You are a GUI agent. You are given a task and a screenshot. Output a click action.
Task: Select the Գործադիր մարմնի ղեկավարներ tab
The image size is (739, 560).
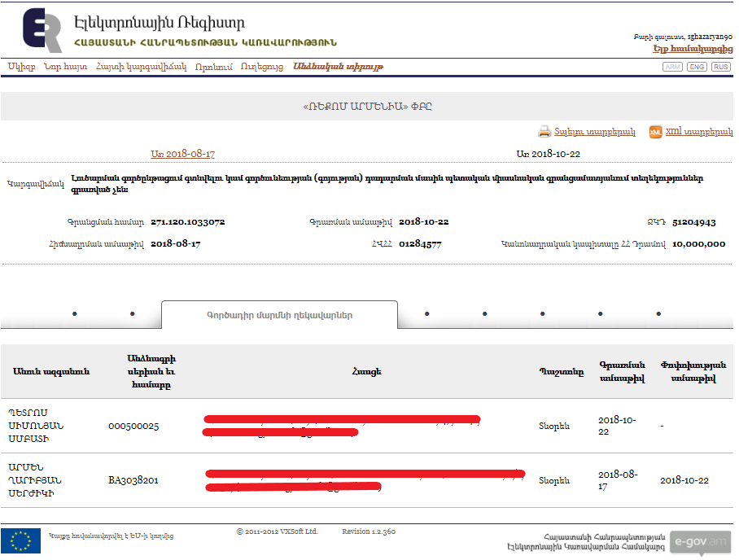coord(279,315)
